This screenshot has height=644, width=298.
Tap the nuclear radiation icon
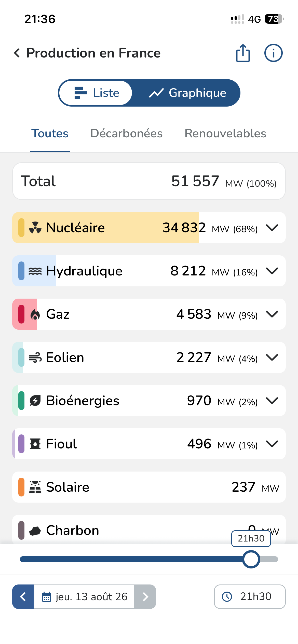click(35, 228)
